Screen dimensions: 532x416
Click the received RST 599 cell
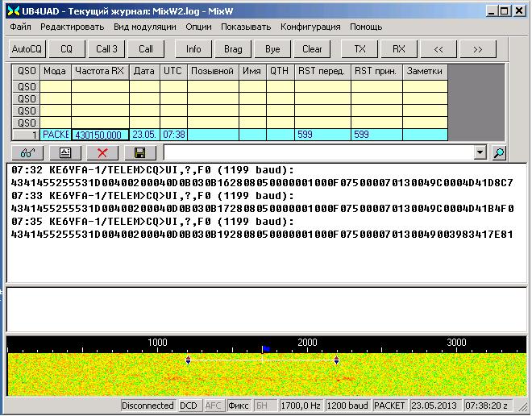pos(376,135)
